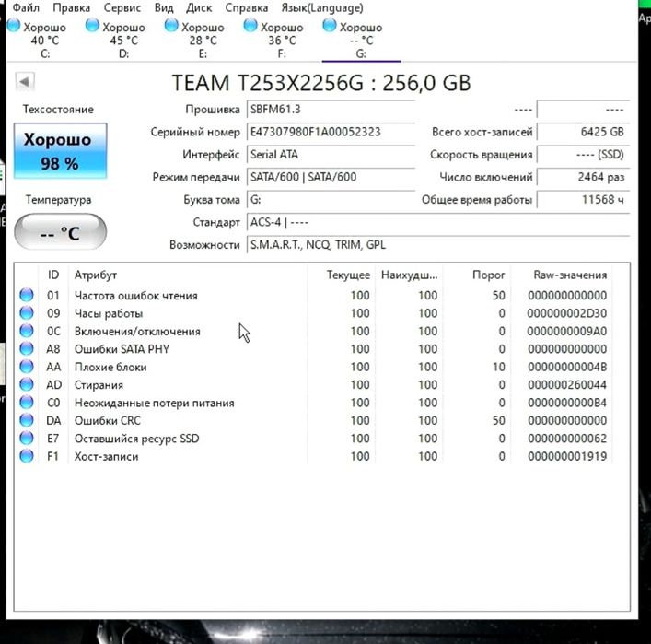
Task: Select drive G: status orb
Action: (x=330, y=26)
